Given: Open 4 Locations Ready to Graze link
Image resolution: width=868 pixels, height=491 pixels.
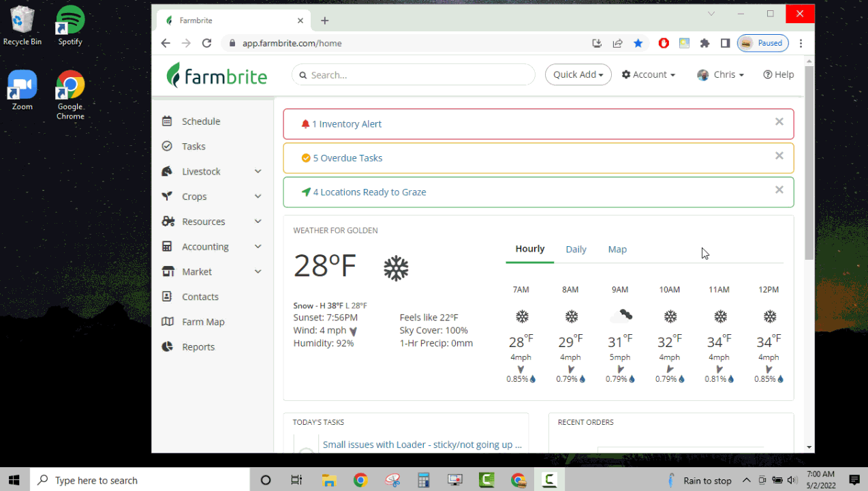Looking at the screenshot, I should click(x=369, y=192).
